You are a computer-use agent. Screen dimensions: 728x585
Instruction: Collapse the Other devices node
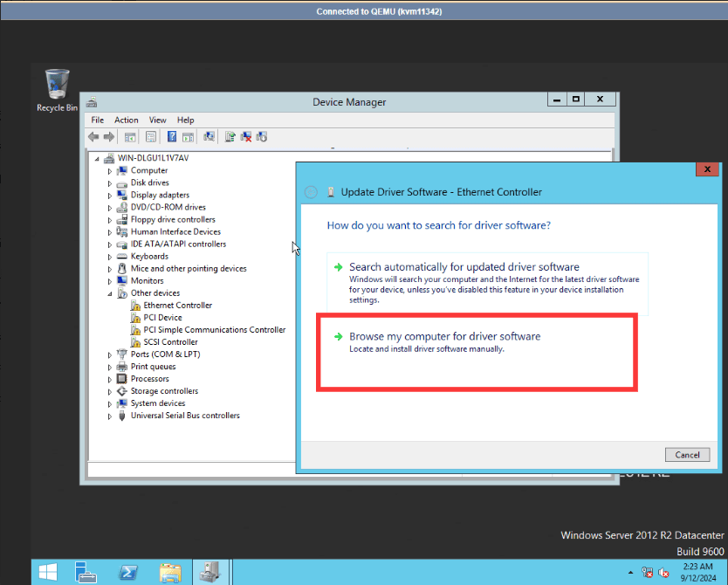(x=110, y=293)
